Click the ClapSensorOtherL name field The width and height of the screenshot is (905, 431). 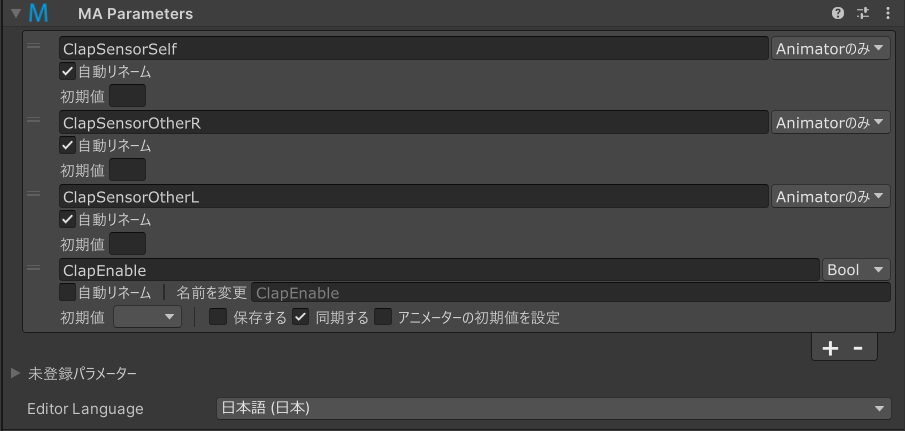pos(413,196)
